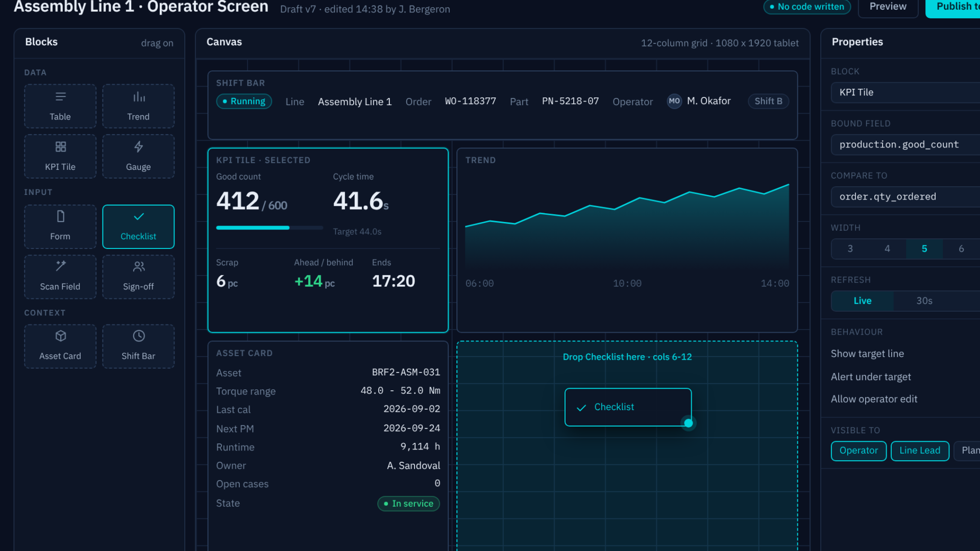
Task: Click the Draft v7 edit info text
Action: tap(365, 9)
